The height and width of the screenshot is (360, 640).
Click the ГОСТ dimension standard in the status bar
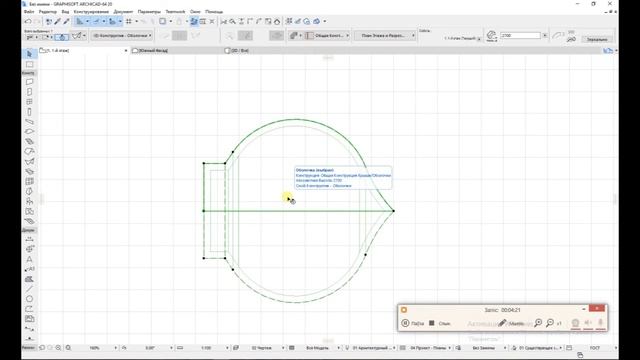click(595, 348)
